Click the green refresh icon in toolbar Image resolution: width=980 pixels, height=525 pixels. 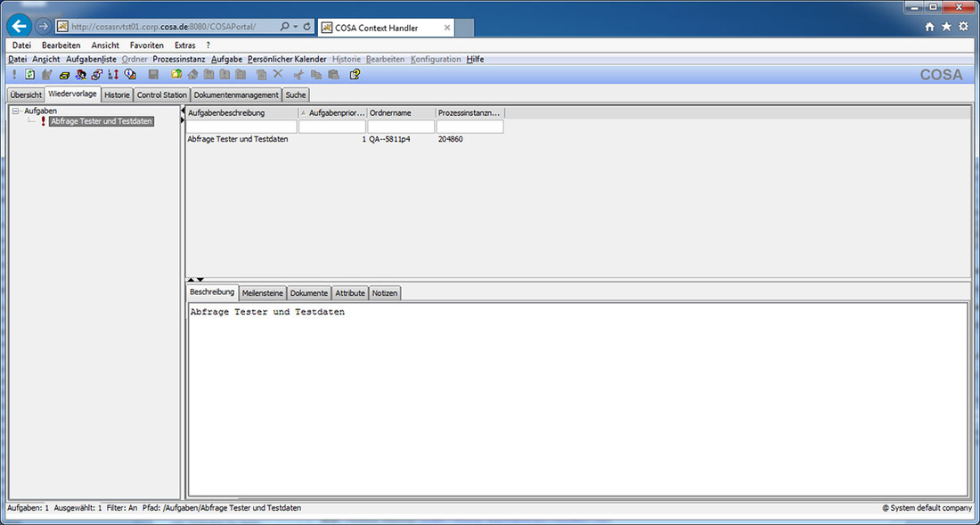pos(30,75)
